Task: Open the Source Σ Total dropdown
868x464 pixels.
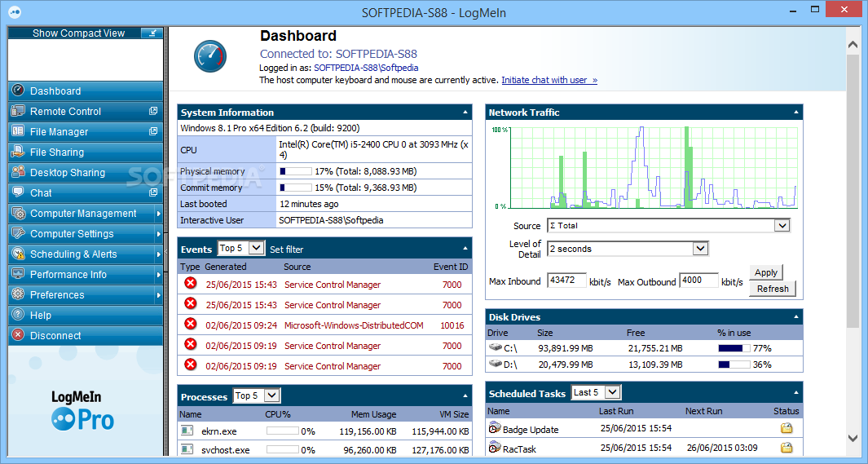Action: point(782,225)
